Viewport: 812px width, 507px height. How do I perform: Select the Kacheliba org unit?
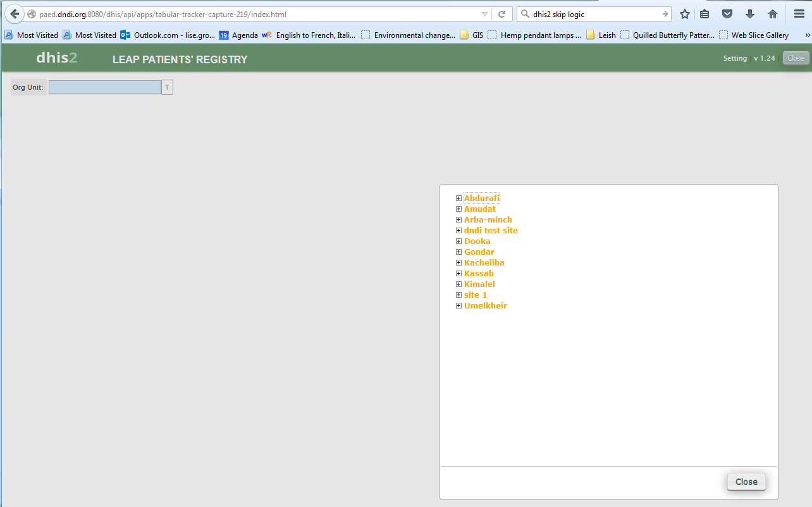pyautogui.click(x=484, y=263)
